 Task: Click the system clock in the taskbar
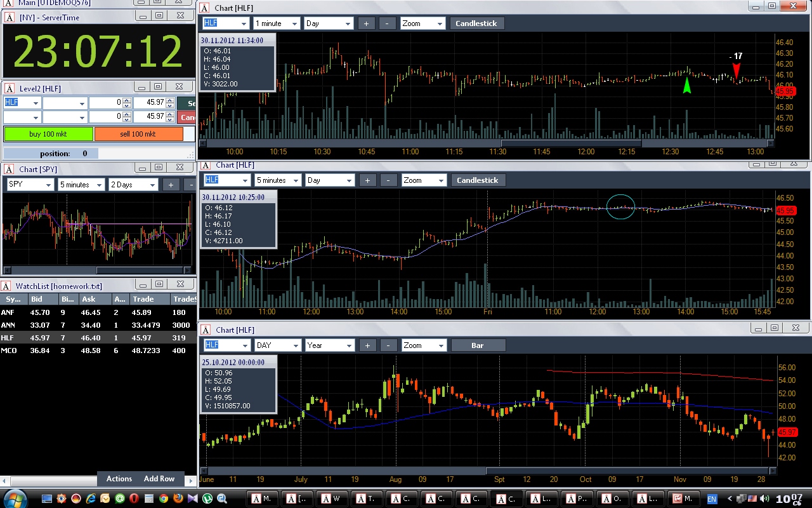coord(790,498)
